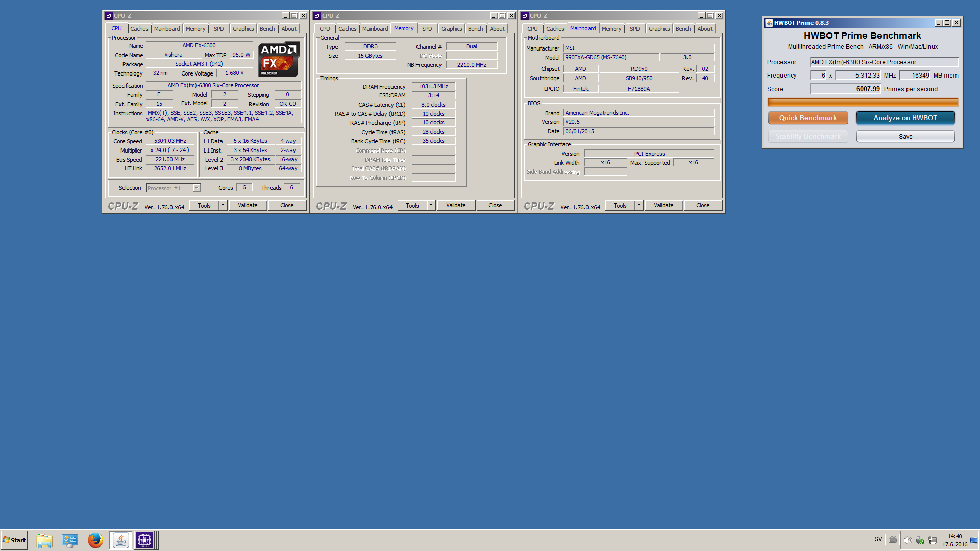Click the taskbar clock showing 14:40

(x=954, y=540)
